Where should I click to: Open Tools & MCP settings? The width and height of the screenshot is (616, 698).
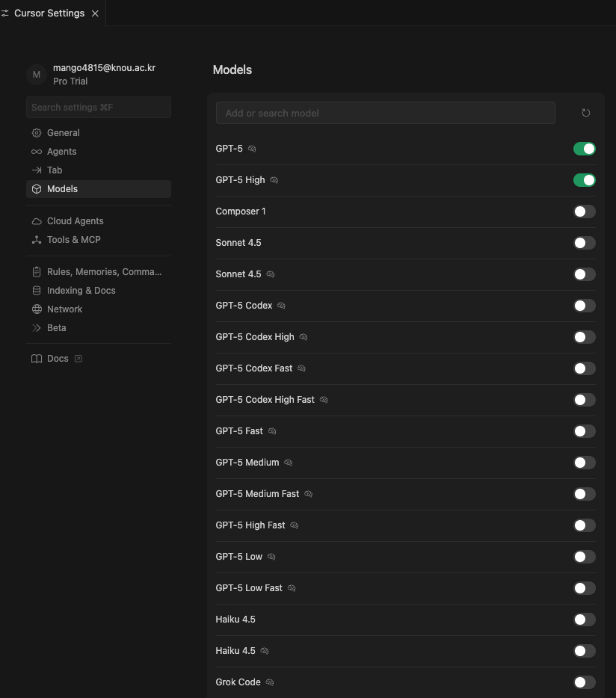pyautogui.click(x=99, y=239)
